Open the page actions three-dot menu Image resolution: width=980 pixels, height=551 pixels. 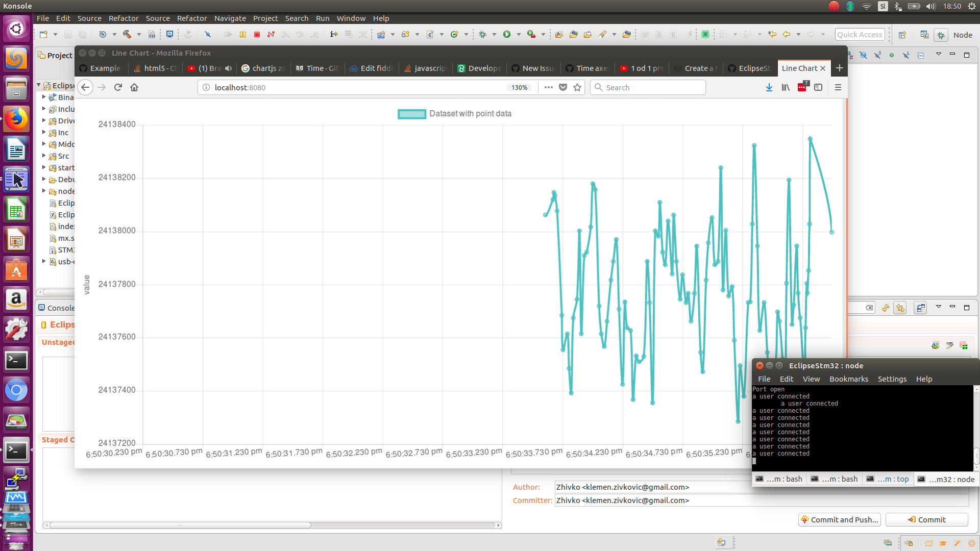tap(548, 87)
